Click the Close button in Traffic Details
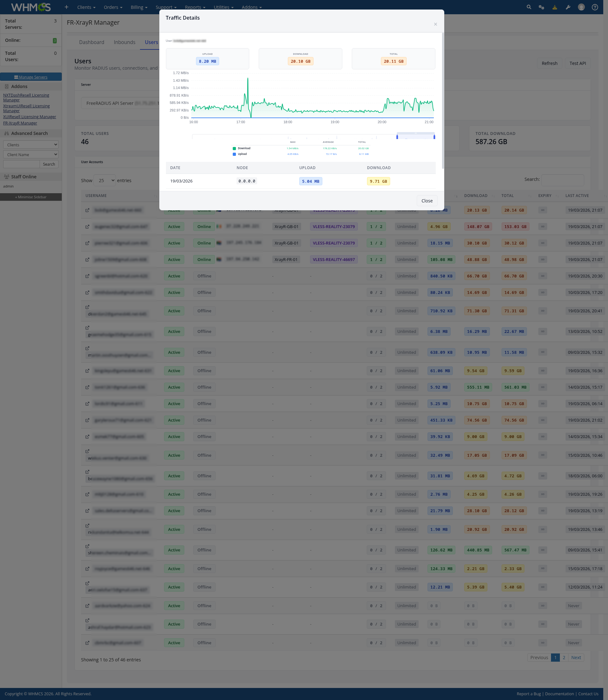 (427, 201)
